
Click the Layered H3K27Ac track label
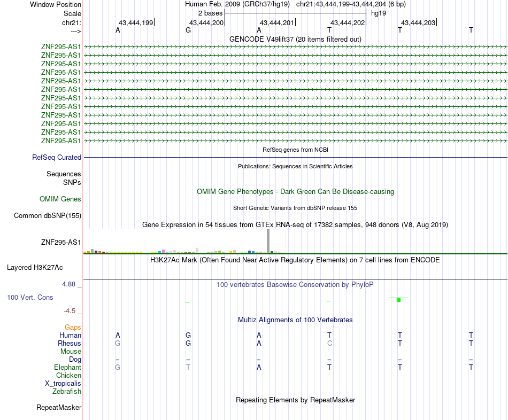35,268
